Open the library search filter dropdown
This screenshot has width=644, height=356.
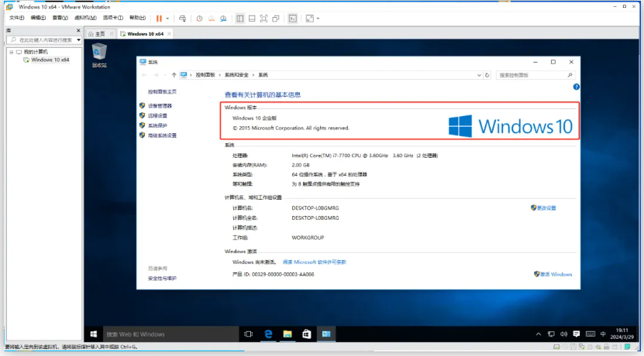pos(78,39)
